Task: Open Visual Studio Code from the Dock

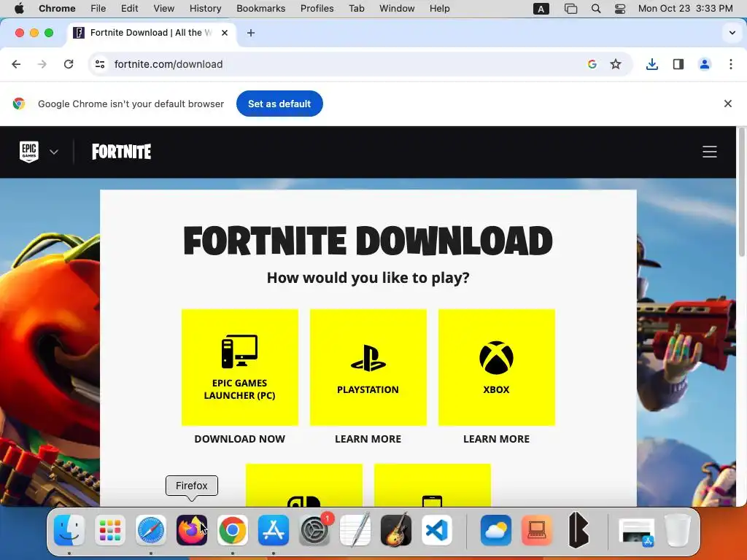Action: pyautogui.click(x=437, y=530)
